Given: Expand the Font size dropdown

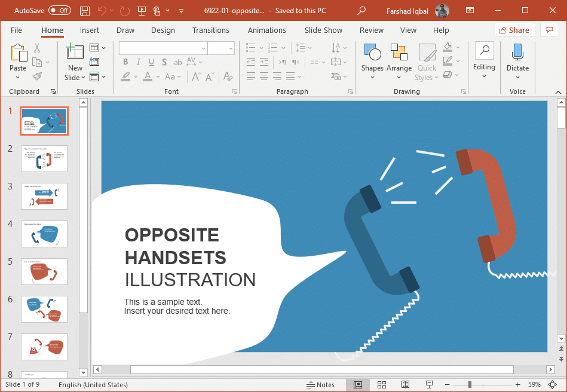Looking at the screenshot, I should point(229,48).
